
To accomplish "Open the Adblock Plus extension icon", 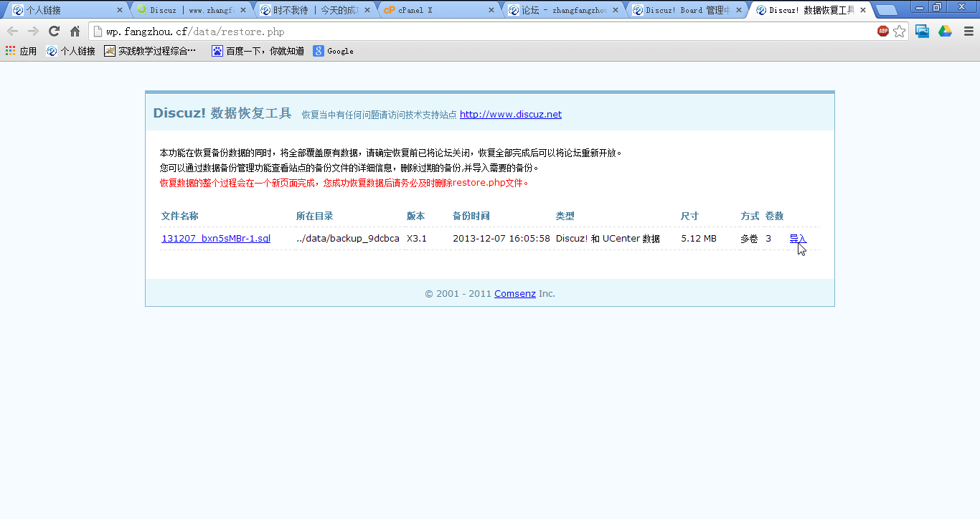I will click(x=883, y=32).
